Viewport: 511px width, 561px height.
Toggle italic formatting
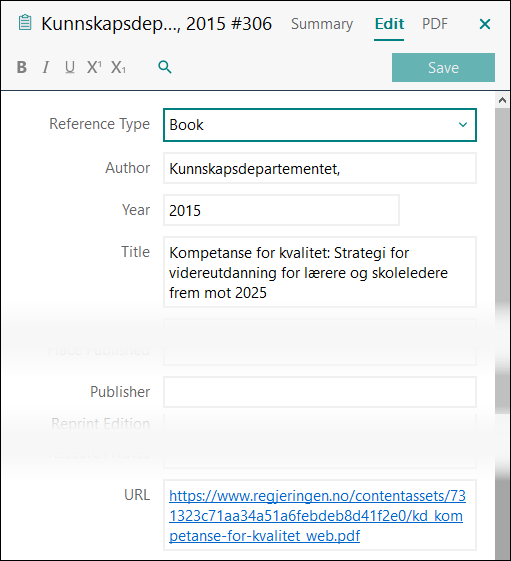pyautogui.click(x=46, y=67)
